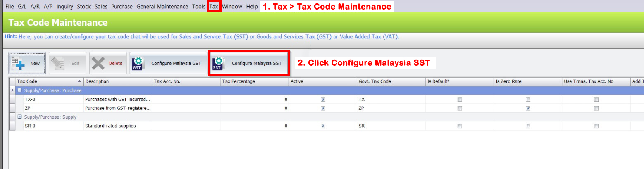Screen dimensions: 644x169
Task: Sort by Tax Code column header arrow
Action: (x=79, y=81)
